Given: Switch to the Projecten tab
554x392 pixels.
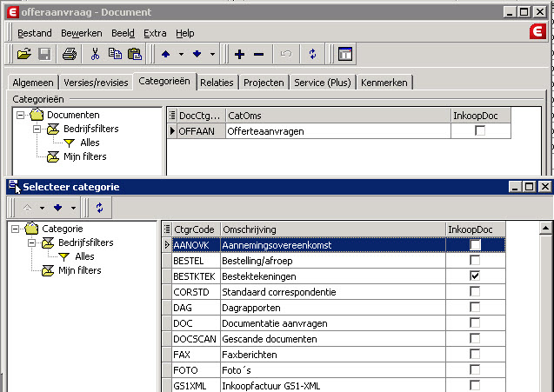Looking at the screenshot, I should (x=264, y=83).
